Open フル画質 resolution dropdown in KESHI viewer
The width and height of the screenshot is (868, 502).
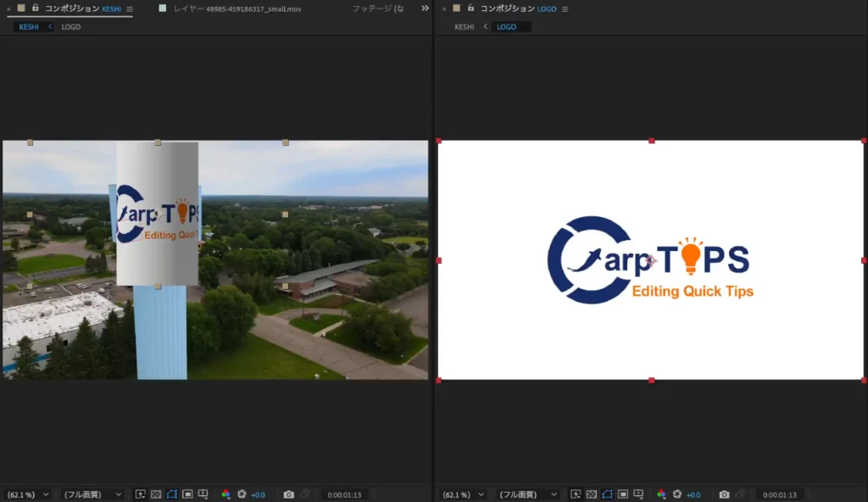[92, 494]
